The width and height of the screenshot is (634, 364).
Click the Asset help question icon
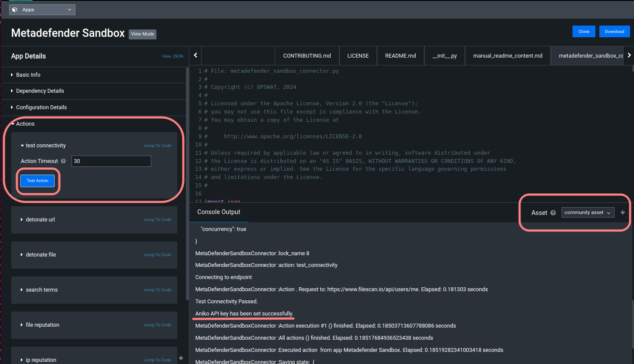553,213
